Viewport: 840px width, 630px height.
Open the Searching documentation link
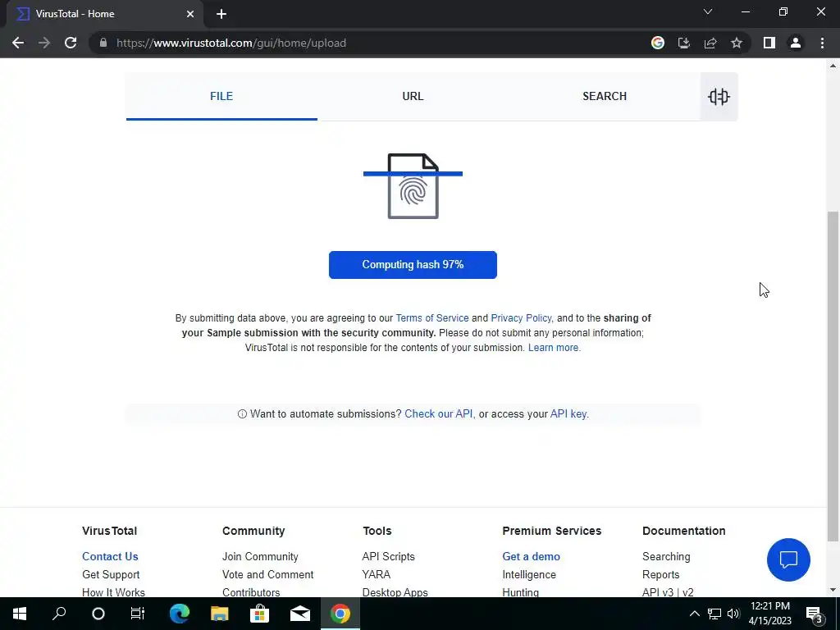666,556
